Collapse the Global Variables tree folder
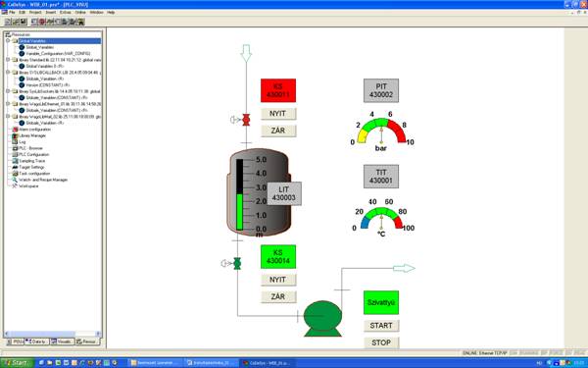Screen dimensions: 588x368 (x=8, y=40)
